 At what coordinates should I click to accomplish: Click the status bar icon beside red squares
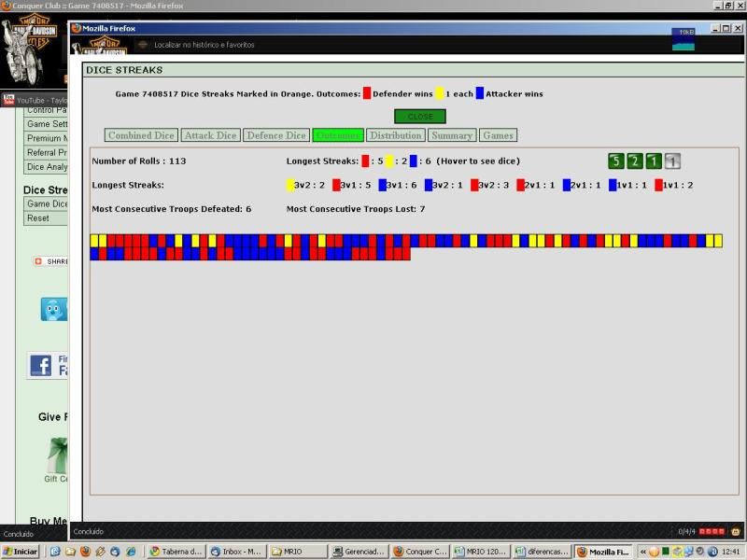(x=736, y=531)
